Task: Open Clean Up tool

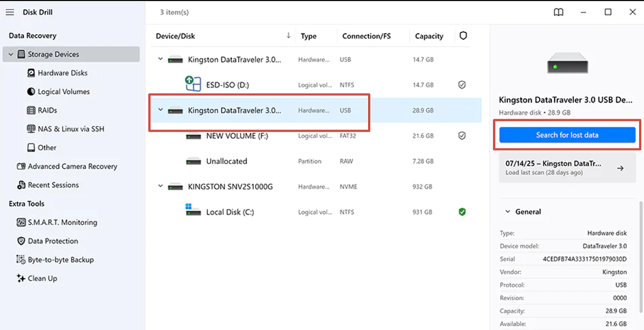Action: click(x=42, y=278)
